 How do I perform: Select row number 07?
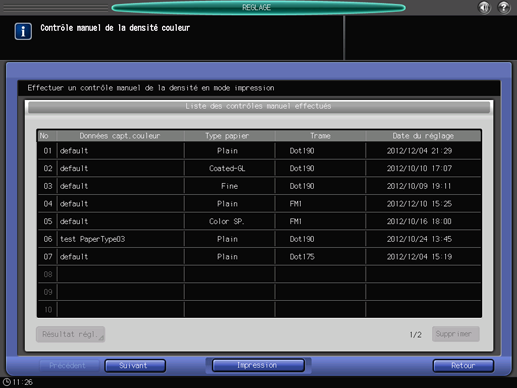259,257
